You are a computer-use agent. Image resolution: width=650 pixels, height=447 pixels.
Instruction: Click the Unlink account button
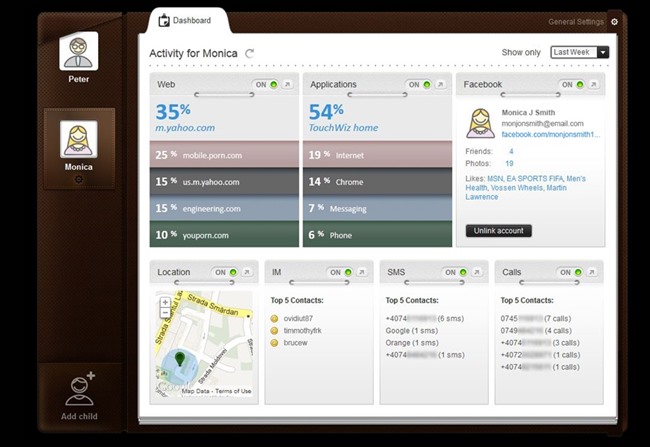pos(499,231)
